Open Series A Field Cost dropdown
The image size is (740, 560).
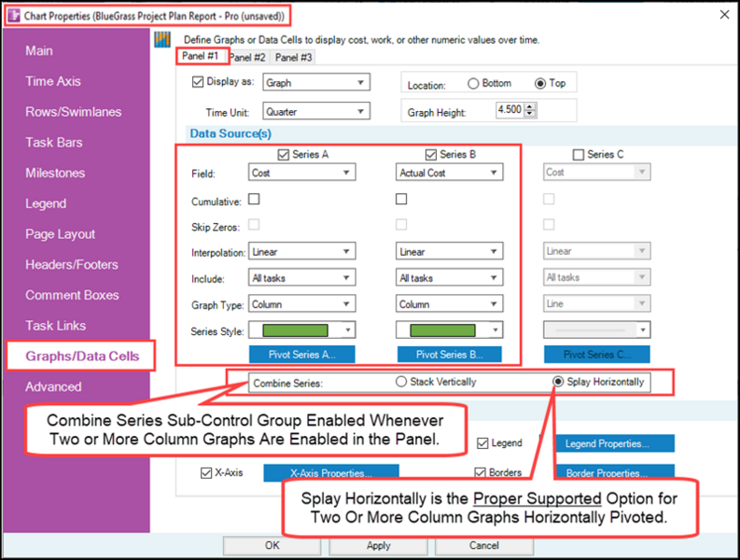(x=302, y=173)
